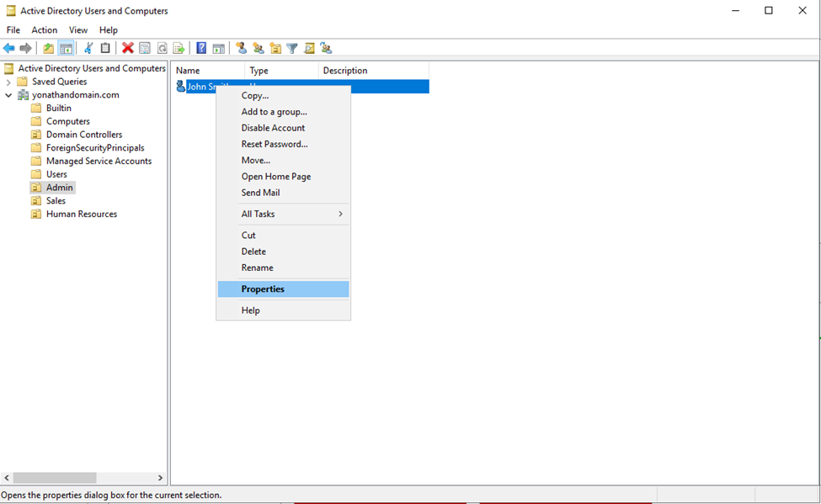Open Properties from context menu

[x=283, y=289]
